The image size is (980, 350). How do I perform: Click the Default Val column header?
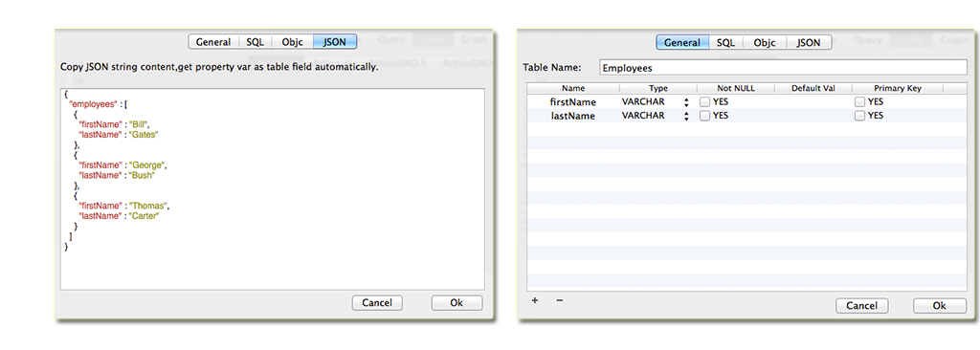tap(813, 88)
